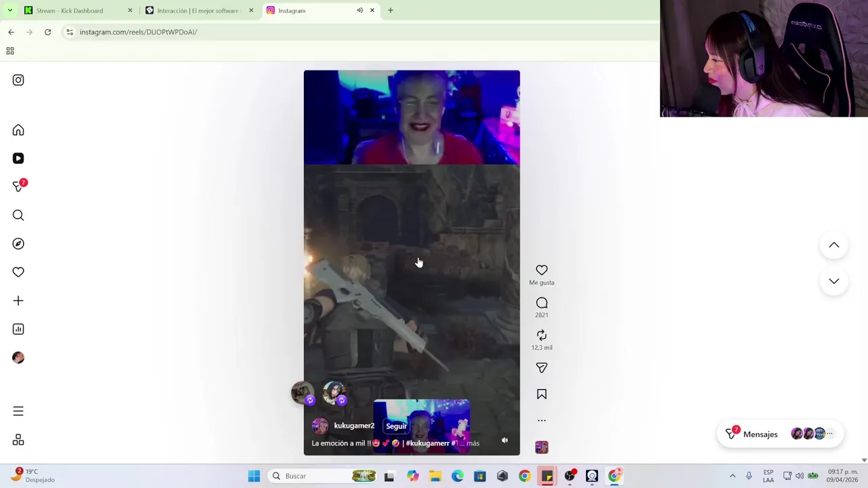Save reel with bookmark icon
The width and height of the screenshot is (868, 488).
542,394
